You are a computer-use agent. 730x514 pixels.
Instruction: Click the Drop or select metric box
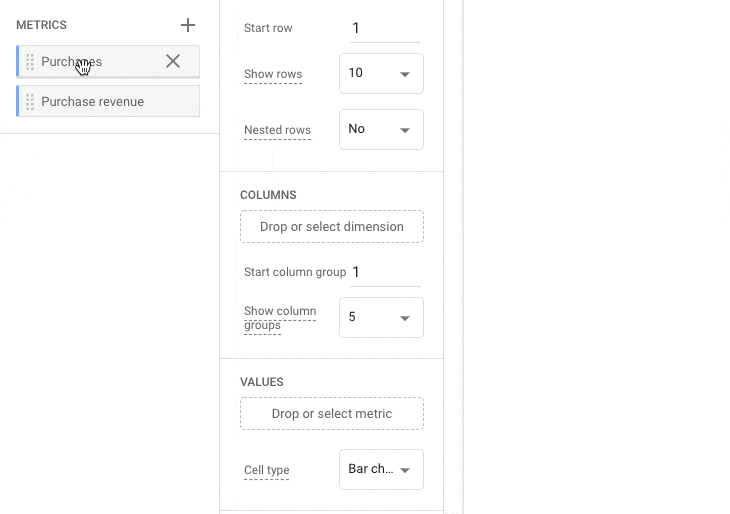pyautogui.click(x=331, y=414)
